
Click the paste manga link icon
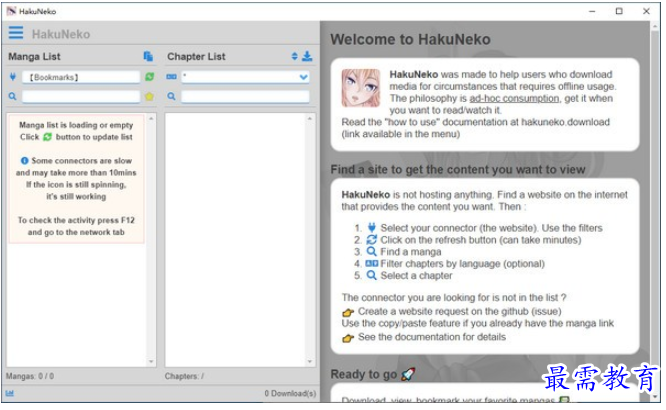(x=148, y=56)
